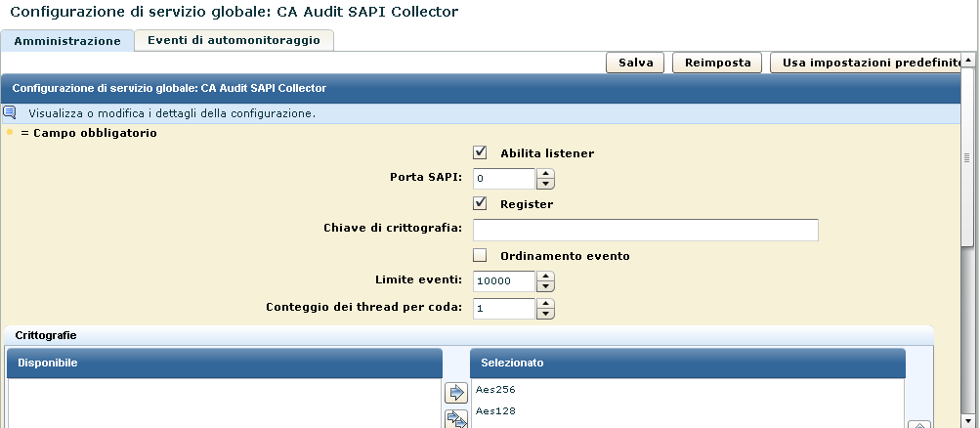Decrease Porta SAPI with the down arrow

pyautogui.click(x=546, y=184)
